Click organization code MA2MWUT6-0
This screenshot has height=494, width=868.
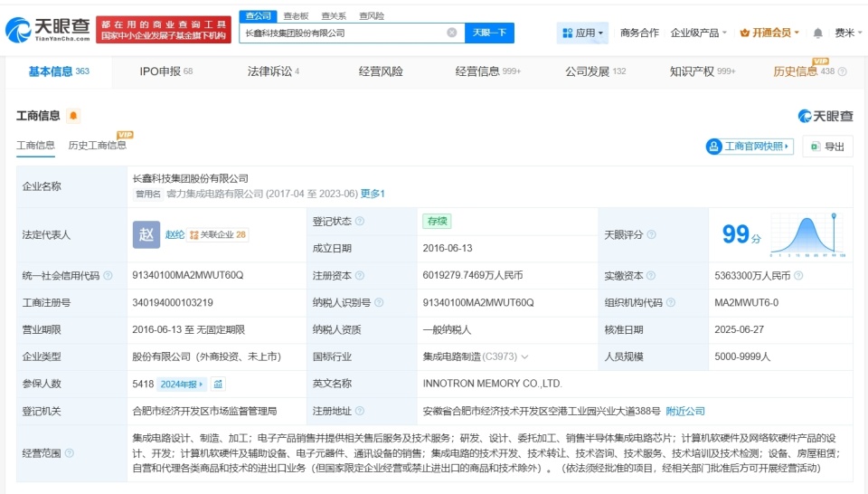pyautogui.click(x=746, y=302)
